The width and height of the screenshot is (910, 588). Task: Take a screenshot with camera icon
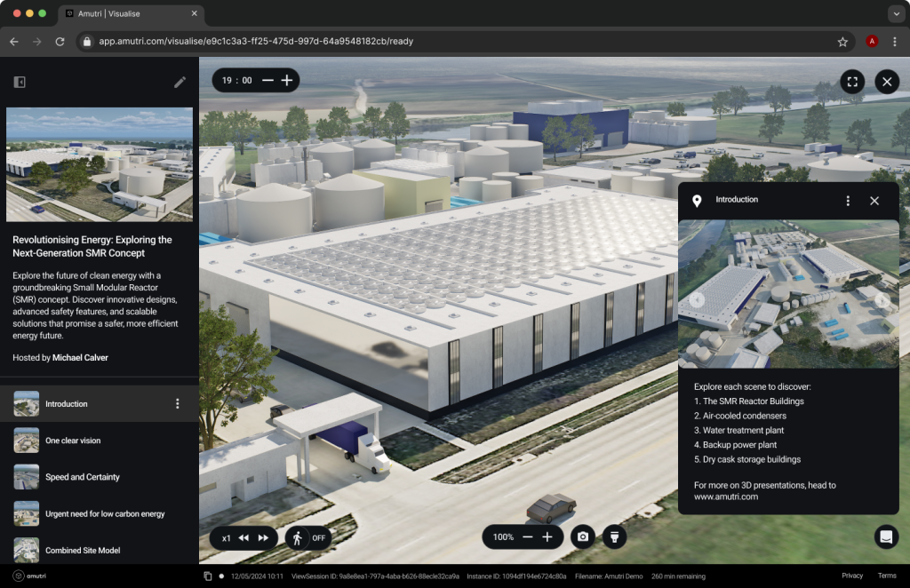point(582,536)
